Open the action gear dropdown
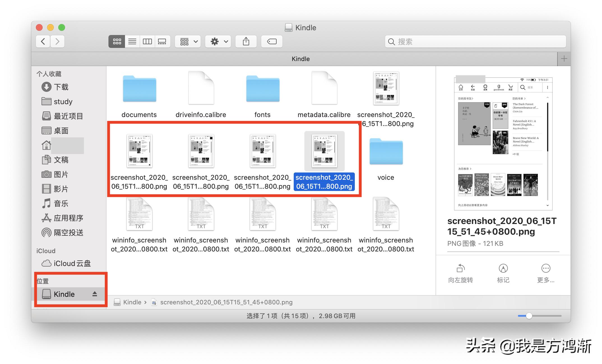 pos(218,41)
